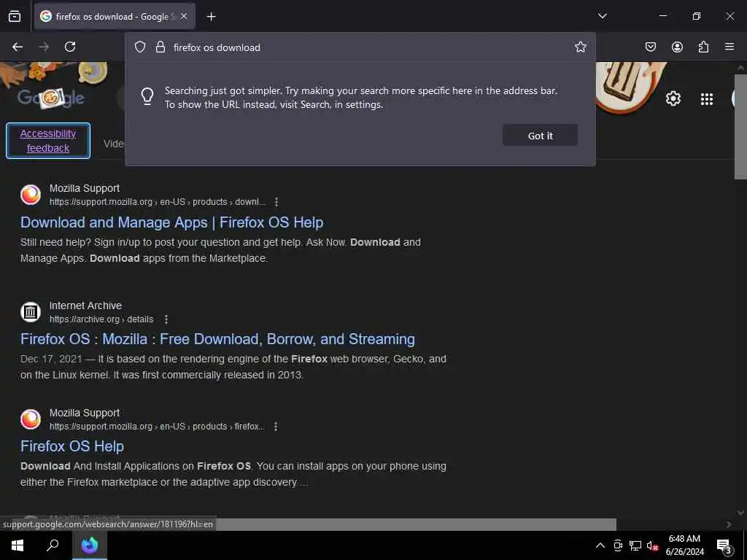
Task: Open options dots for 'Firefox OS Help' result
Action: click(x=276, y=426)
